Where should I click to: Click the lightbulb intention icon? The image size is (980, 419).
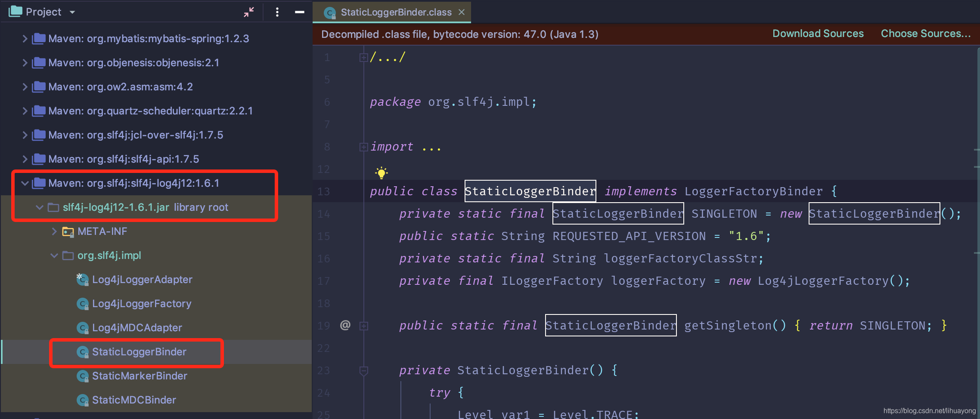[381, 173]
